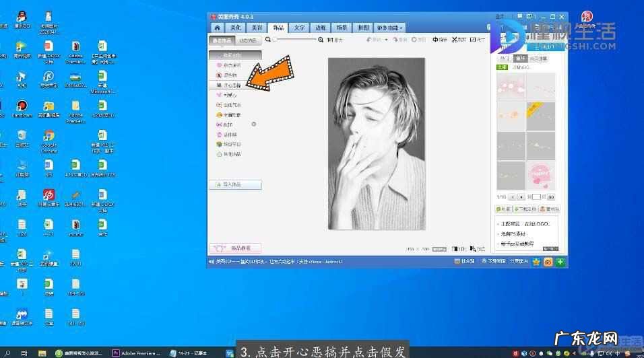Screen dimensions: 644x358
Task: Click the gold star status bar icon
Action: (x=536, y=262)
